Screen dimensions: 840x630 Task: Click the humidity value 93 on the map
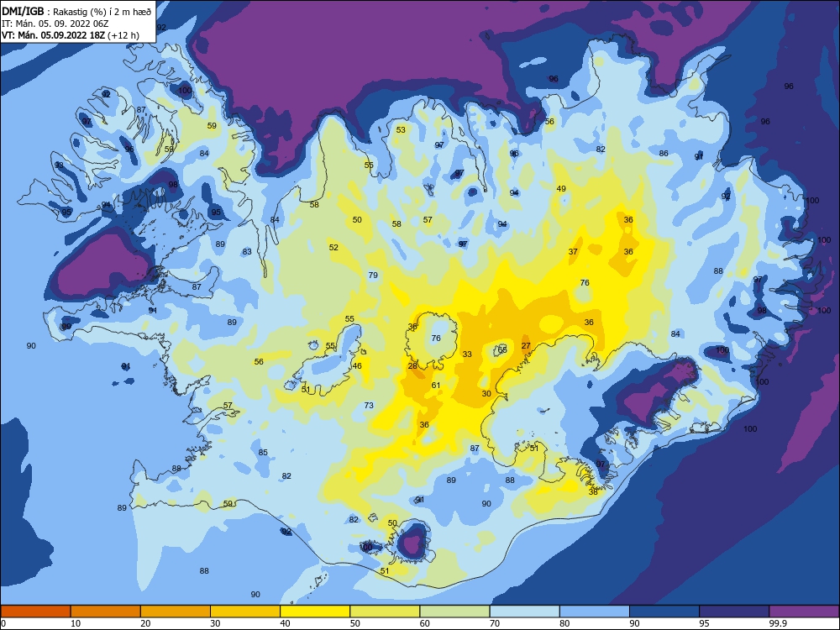pos(59,165)
